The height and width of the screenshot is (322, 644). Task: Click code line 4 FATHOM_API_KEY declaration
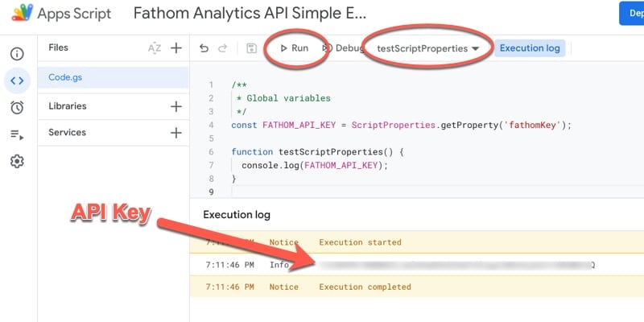click(x=401, y=125)
